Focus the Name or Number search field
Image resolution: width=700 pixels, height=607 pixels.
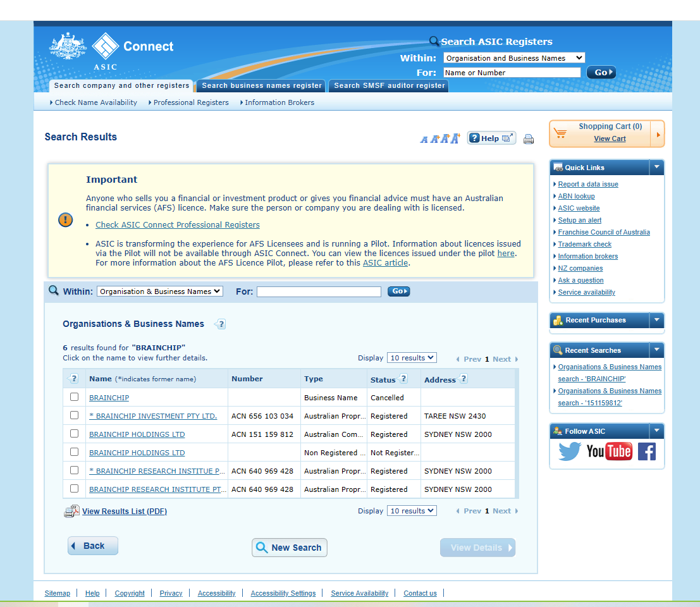coord(512,72)
